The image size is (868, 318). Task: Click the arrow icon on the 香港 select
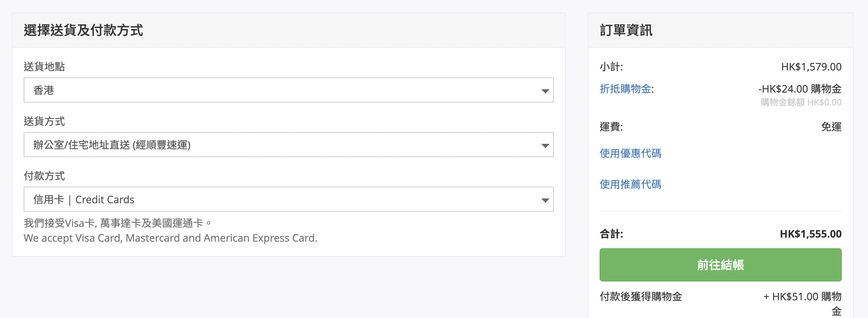pos(545,91)
